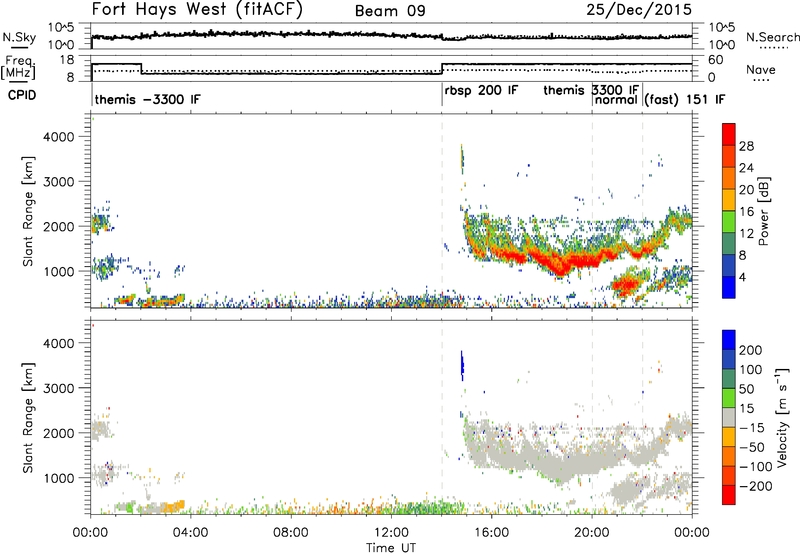Image resolution: width=800 pixels, height=554 pixels.
Task: Click the "200" tick on Velocity colorbar
Action: (751, 350)
